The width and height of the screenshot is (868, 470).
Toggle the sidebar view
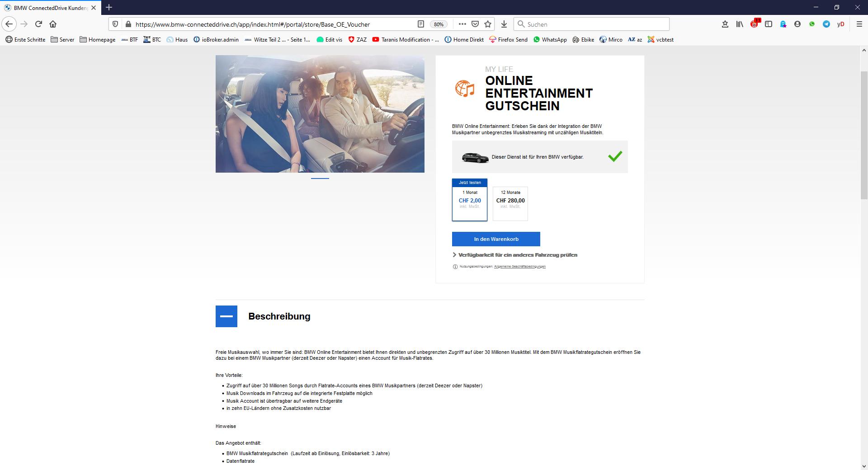(x=769, y=24)
